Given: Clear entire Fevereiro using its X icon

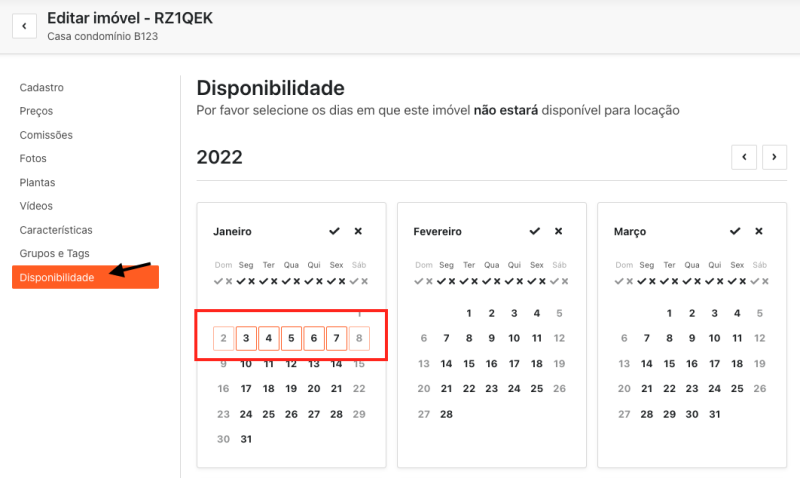Looking at the screenshot, I should click(x=558, y=231).
